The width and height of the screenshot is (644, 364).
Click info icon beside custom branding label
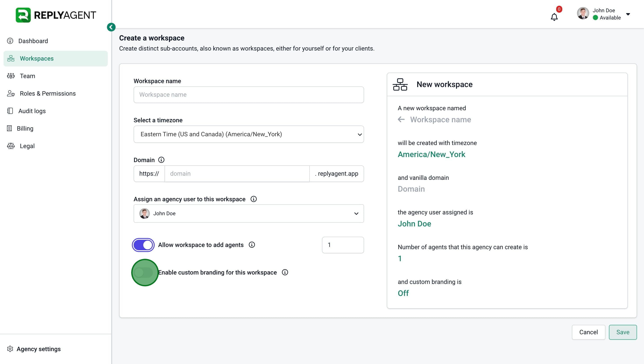click(285, 272)
